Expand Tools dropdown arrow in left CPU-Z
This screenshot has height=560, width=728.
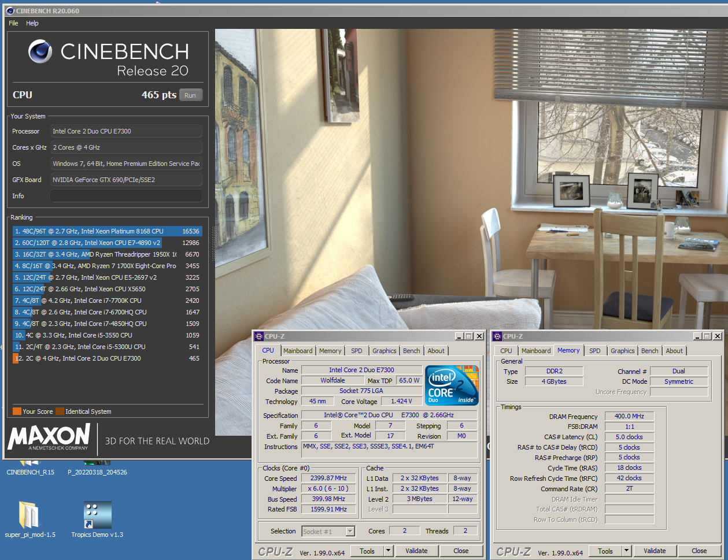(388, 551)
